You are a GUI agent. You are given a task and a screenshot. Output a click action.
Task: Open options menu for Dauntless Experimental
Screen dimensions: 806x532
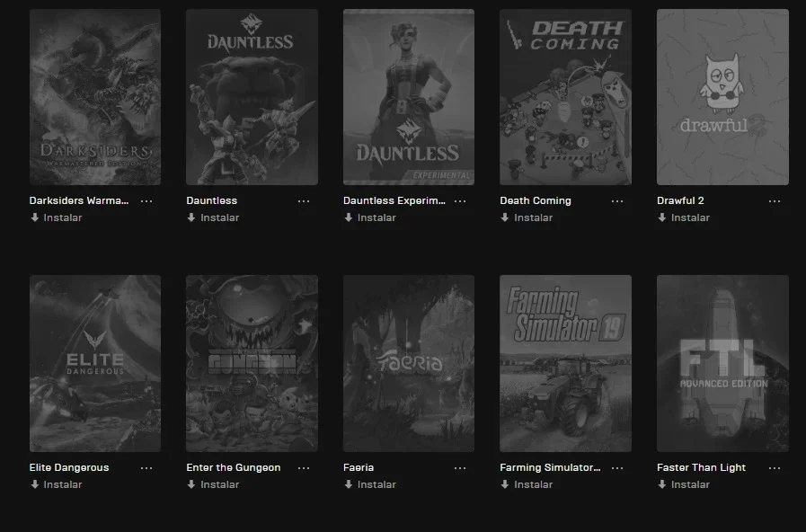coord(460,201)
